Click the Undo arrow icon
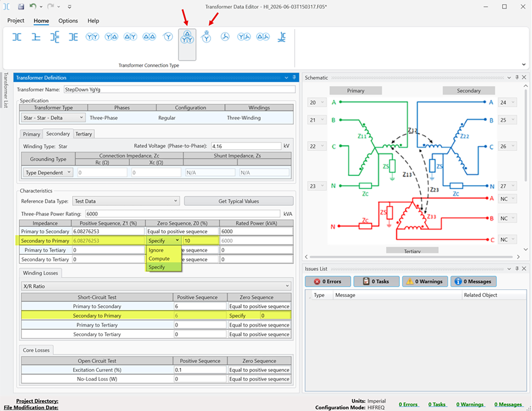Screen dimensions: 532x411 point(33,6)
